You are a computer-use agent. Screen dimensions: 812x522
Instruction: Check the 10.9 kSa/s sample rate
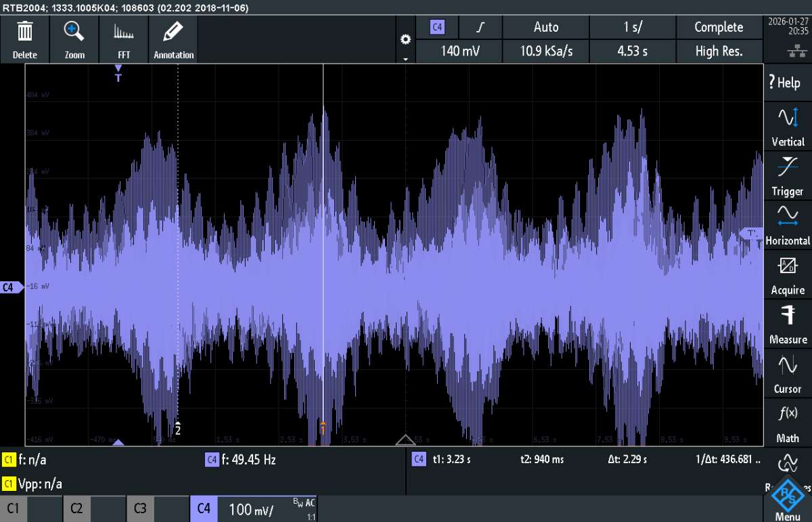[x=546, y=51]
